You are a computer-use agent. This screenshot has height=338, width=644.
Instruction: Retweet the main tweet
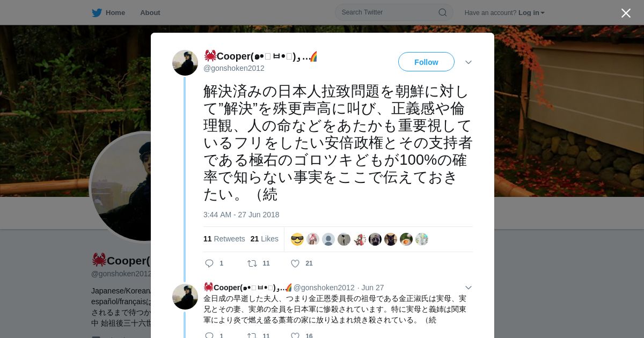pos(252,263)
